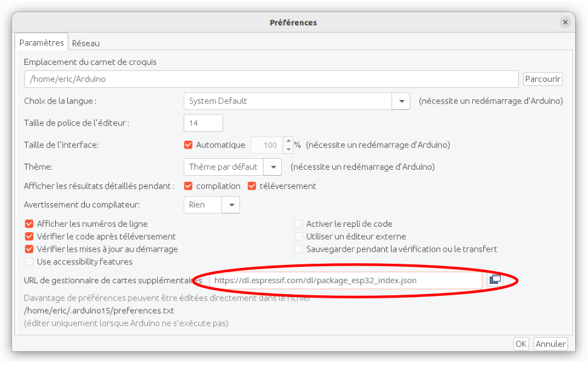Toggle Vérifier les mises à jour au démarrage
This screenshot has height=365, width=588.
click(x=29, y=249)
